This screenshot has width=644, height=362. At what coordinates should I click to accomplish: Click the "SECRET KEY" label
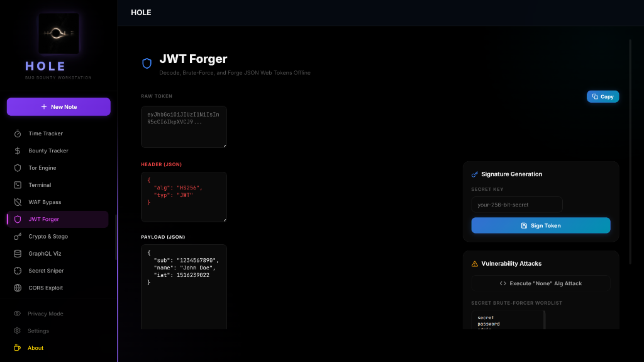click(487, 189)
